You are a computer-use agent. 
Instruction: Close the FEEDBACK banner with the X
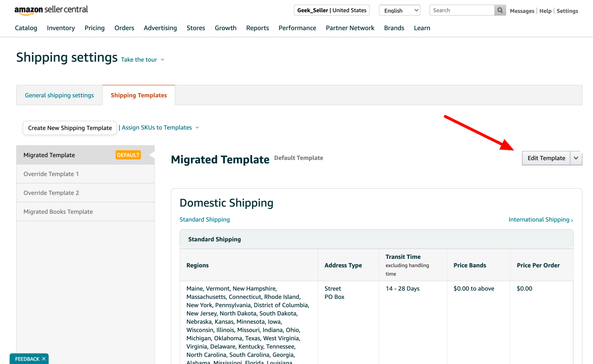pos(44,359)
